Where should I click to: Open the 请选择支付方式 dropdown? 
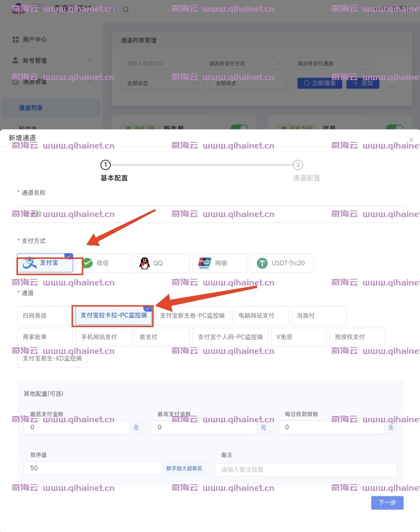point(244,63)
